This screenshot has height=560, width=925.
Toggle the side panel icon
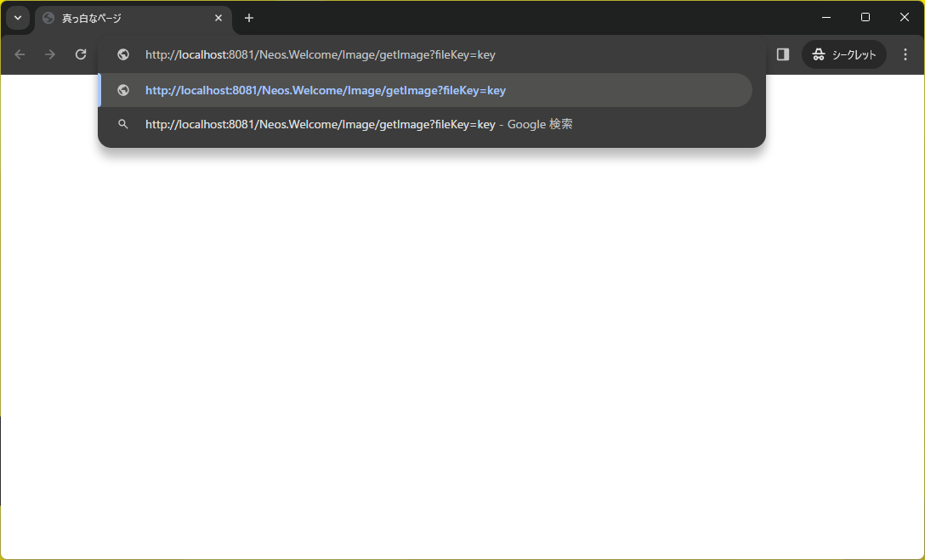tap(783, 54)
